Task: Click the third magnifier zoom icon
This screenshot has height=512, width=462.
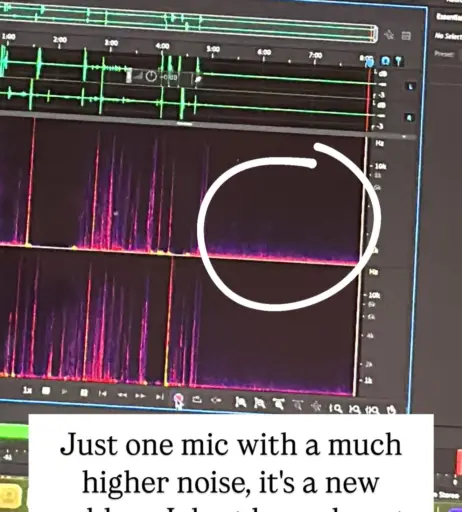Action: coord(373,409)
